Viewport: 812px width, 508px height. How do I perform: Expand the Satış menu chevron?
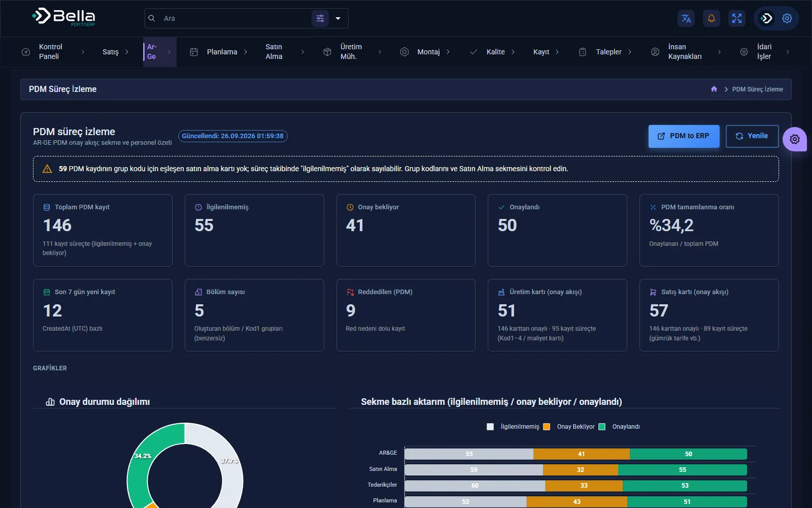click(127, 52)
